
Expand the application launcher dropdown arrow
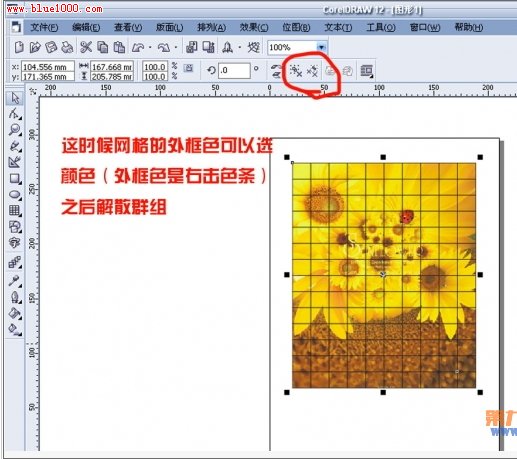coord(240,48)
